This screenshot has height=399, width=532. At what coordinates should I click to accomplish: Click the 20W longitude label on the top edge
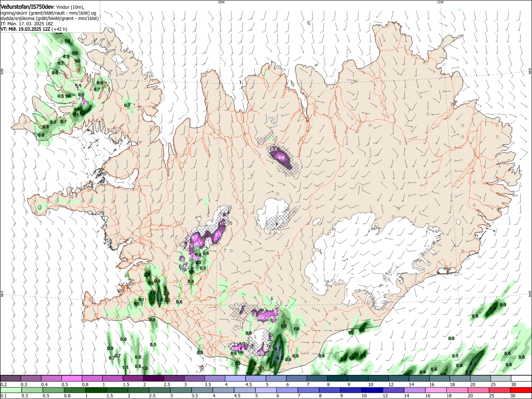tap(221, 2)
